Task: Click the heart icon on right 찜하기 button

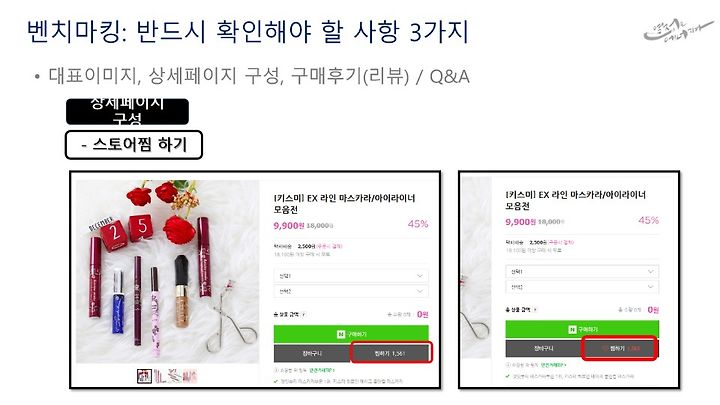Action: point(605,349)
